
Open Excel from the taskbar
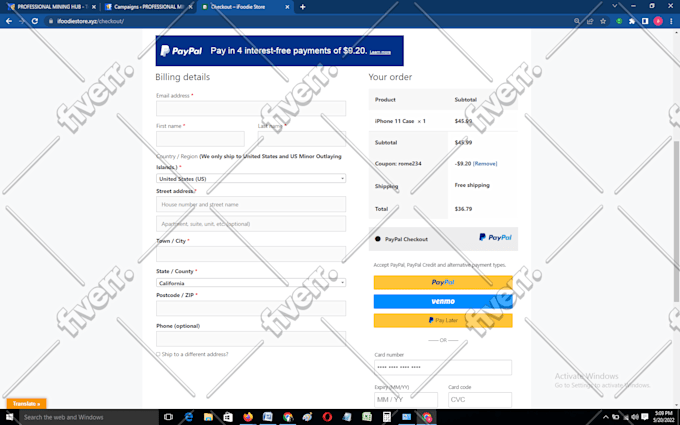point(367,417)
